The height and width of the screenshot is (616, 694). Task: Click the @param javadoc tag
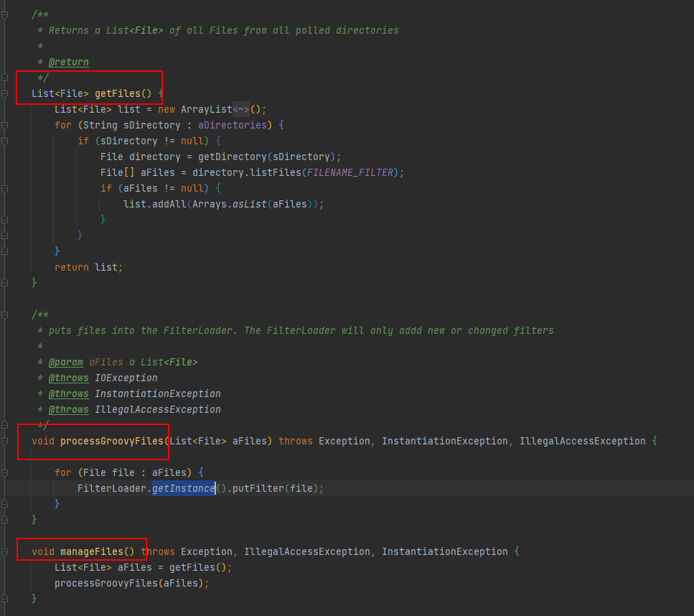tap(66, 363)
